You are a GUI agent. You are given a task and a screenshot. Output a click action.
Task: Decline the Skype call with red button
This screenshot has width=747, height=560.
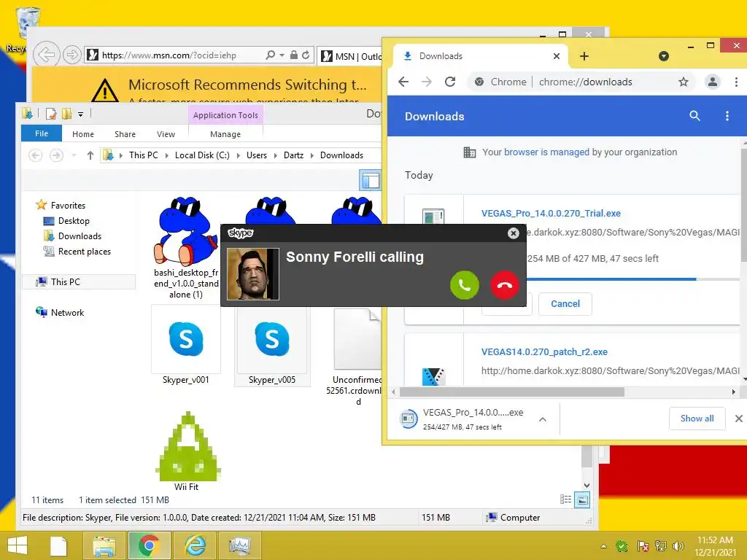[505, 285]
